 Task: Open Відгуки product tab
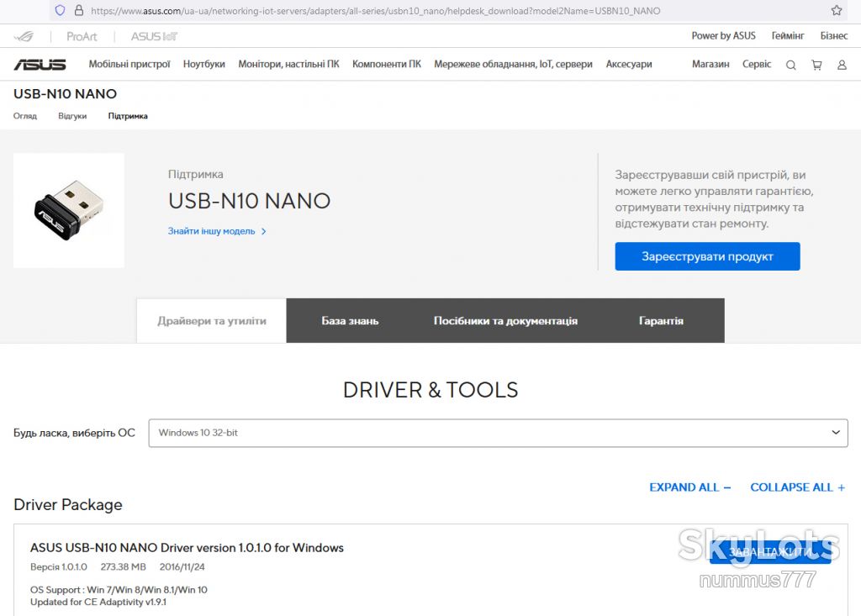[x=72, y=116]
